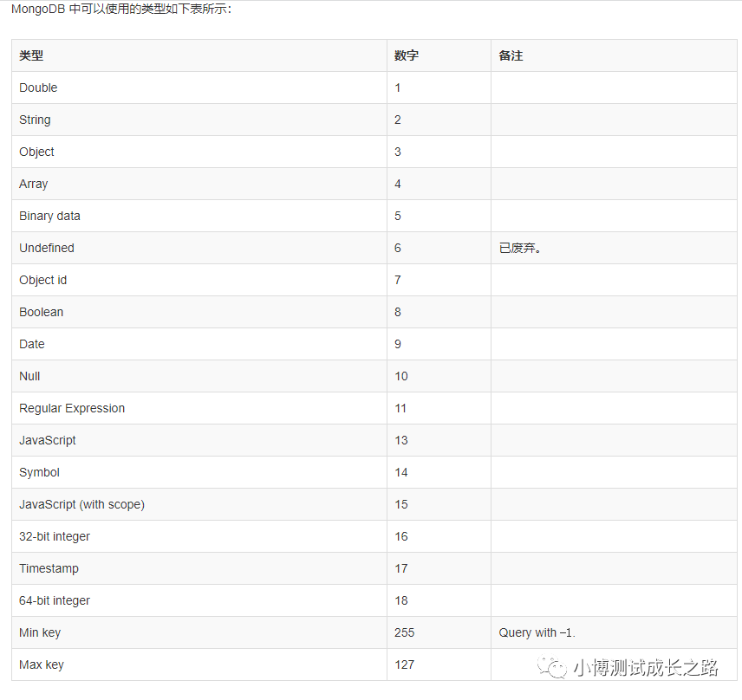Click the number 1 for Double

[x=398, y=88]
